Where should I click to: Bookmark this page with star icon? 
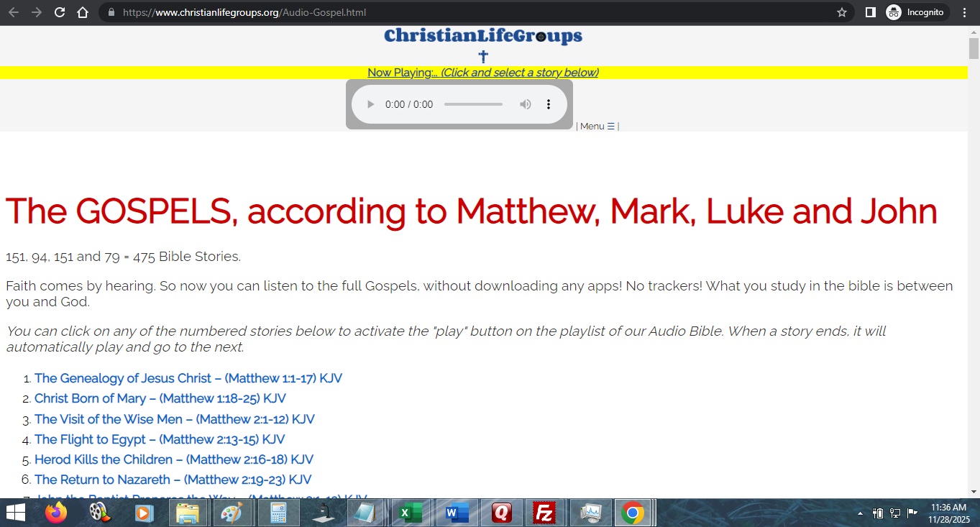[x=842, y=12]
